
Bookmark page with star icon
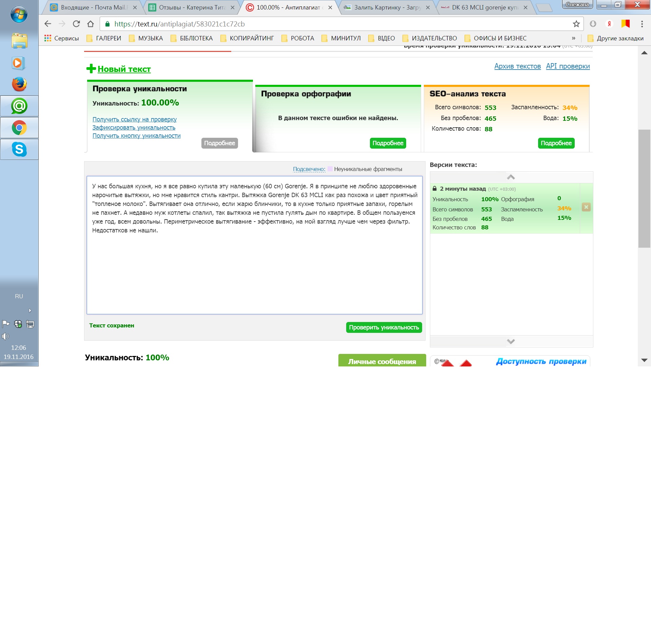[576, 24]
